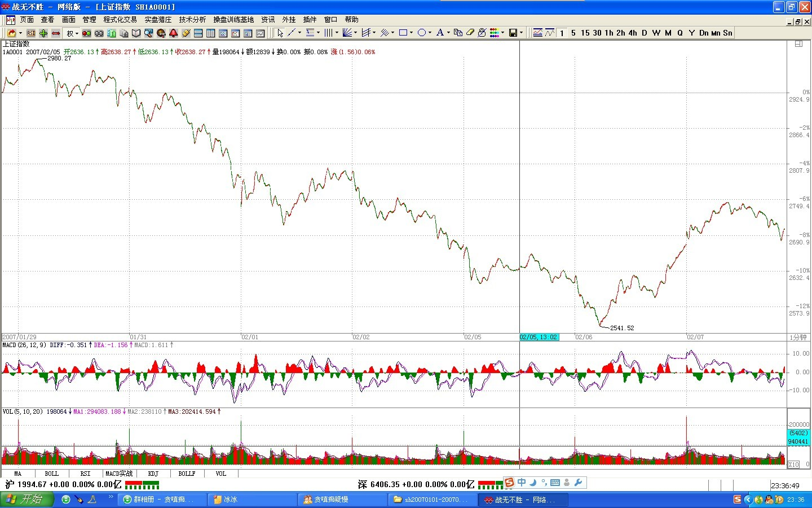Open the 技术分析 menu

click(x=192, y=20)
